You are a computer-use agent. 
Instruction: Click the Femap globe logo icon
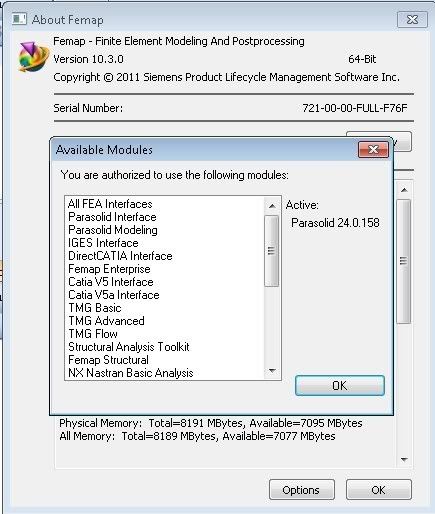pos(33,56)
